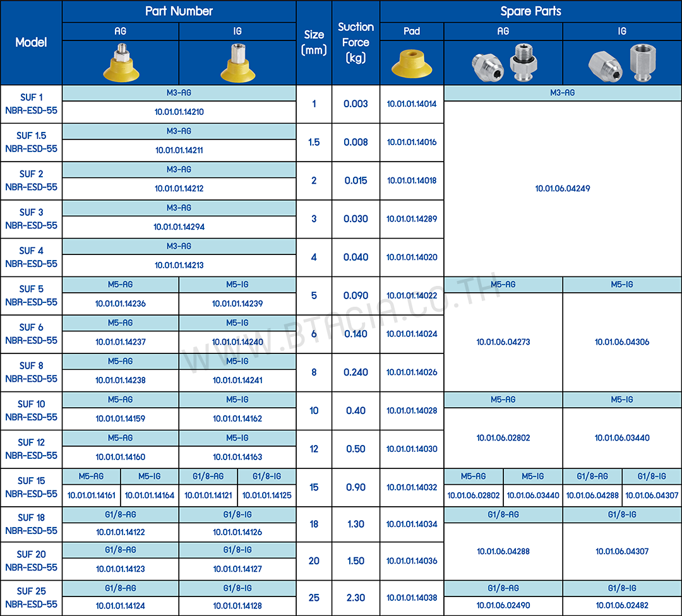Select model 'SUF 12 NBR-ESD-55'

32,449
